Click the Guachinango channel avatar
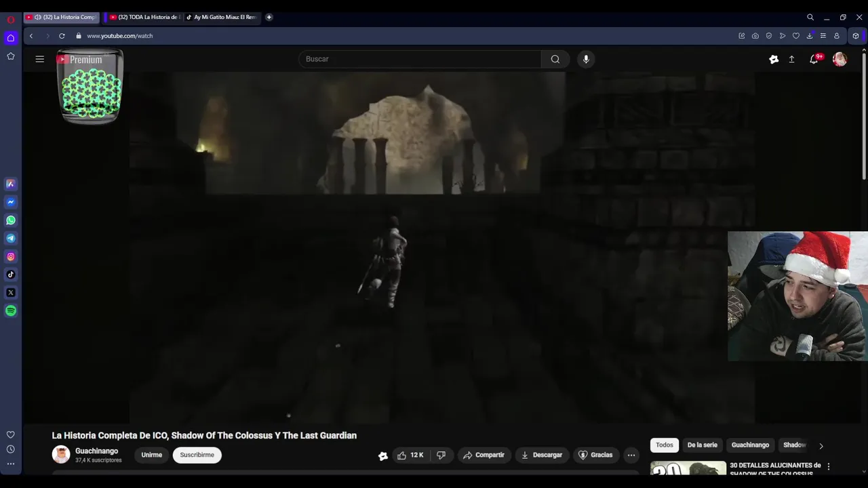The width and height of the screenshot is (868, 488). tap(61, 455)
